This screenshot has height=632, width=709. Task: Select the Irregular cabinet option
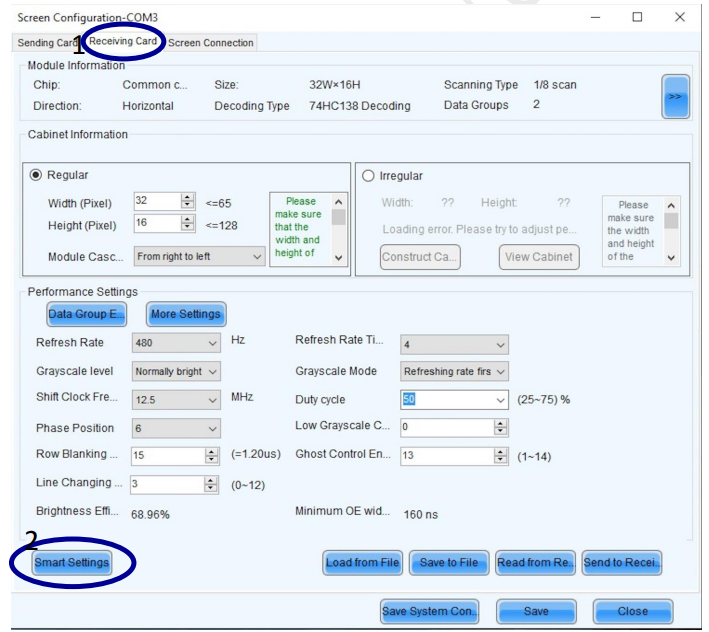point(368,176)
